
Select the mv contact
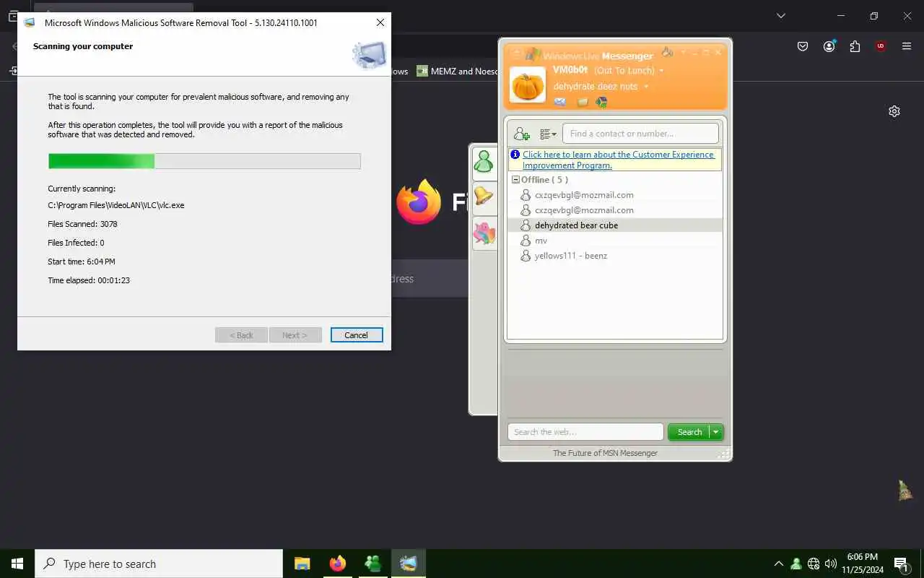614,241
